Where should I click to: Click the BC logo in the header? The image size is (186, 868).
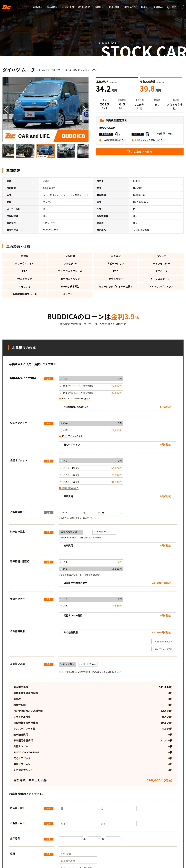(6, 7)
